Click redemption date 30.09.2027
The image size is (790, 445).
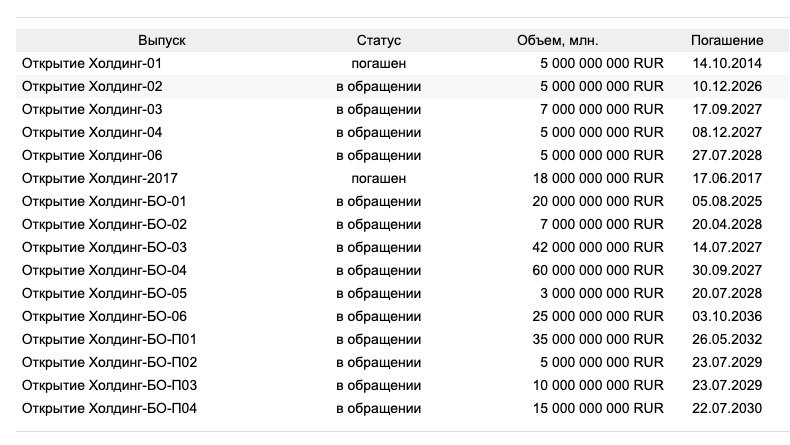pyautogui.click(x=727, y=271)
